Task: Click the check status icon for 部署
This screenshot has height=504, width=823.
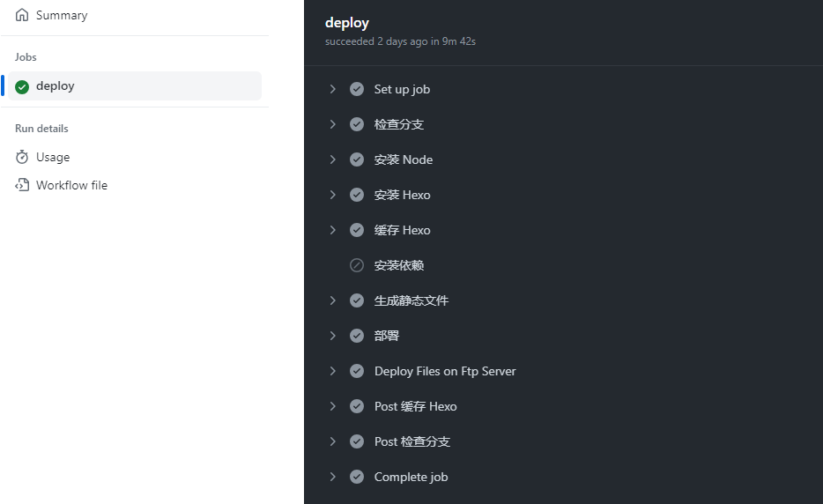Action: tap(357, 336)
